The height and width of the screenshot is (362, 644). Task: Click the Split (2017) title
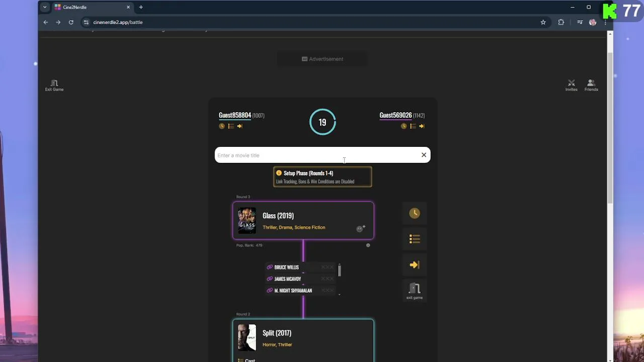click(x=277, y=333)
